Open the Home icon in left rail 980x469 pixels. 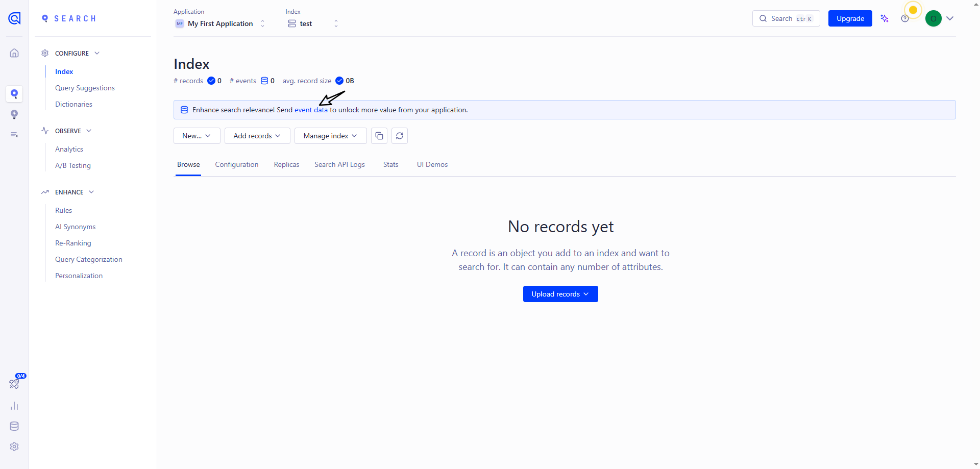(x=14, y=53)
